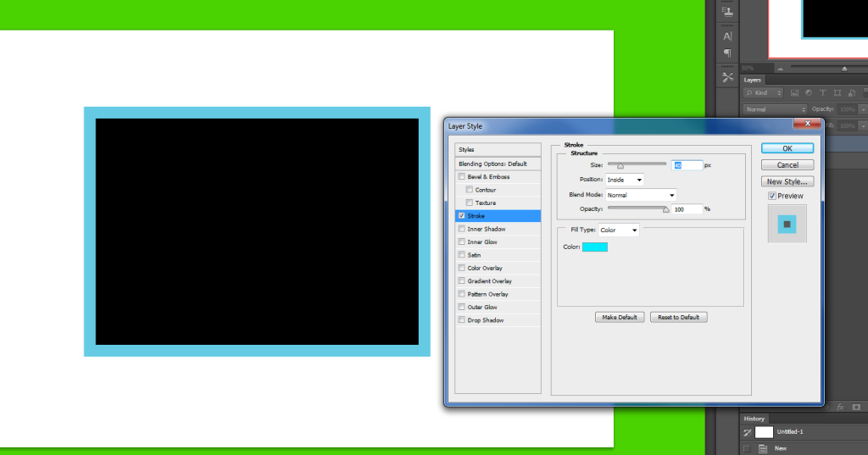Open the Fill Type dropdown
868x455 pixels.
point(618,230)
